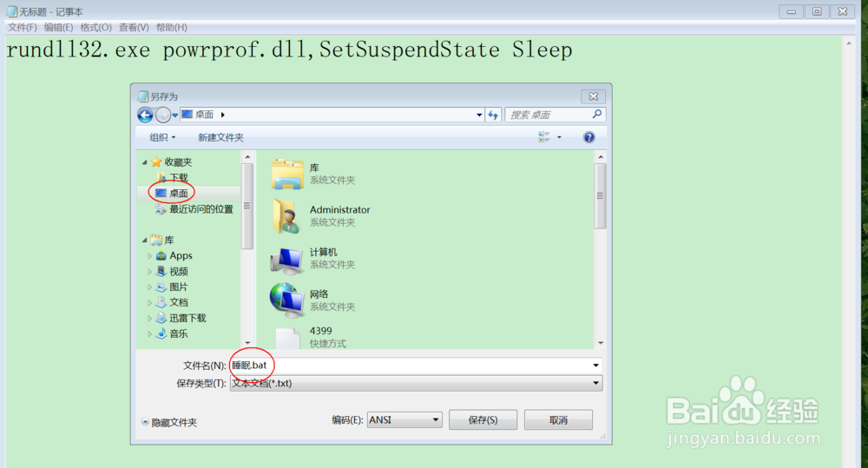The height and width of the screenshot is (468, 868).
Task: Open Notepad 帮助(H) menu
Action: pyautogui.click(x=172, y=27)
